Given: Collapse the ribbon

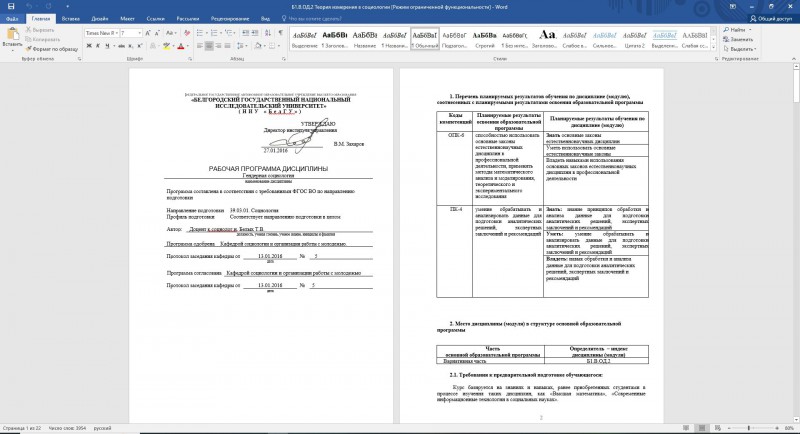Looking at the screenshot, I should [794, 59].
